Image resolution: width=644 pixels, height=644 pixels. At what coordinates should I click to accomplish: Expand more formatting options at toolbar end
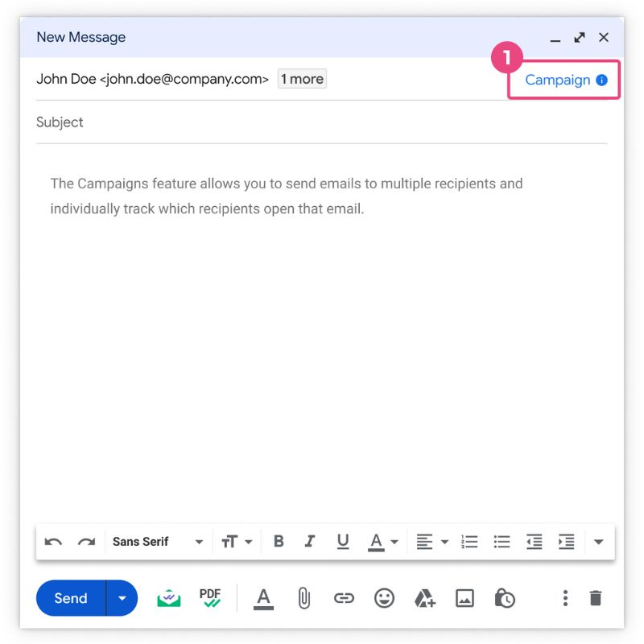coord(598,542)
